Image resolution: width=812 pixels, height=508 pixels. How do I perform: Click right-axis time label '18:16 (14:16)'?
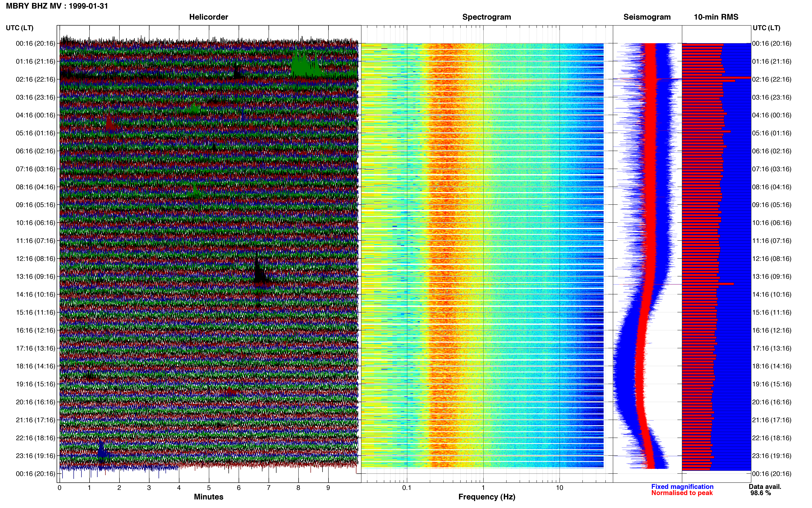pos(772,366)
